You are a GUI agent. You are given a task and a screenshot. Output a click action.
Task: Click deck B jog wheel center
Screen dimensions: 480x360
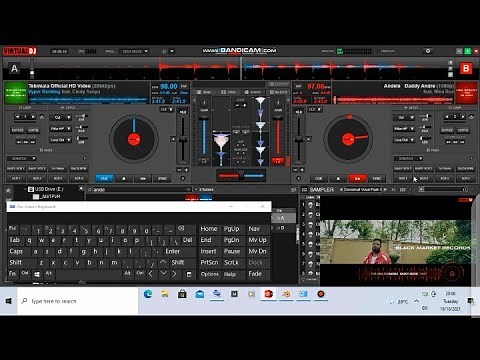click(348, 139)
